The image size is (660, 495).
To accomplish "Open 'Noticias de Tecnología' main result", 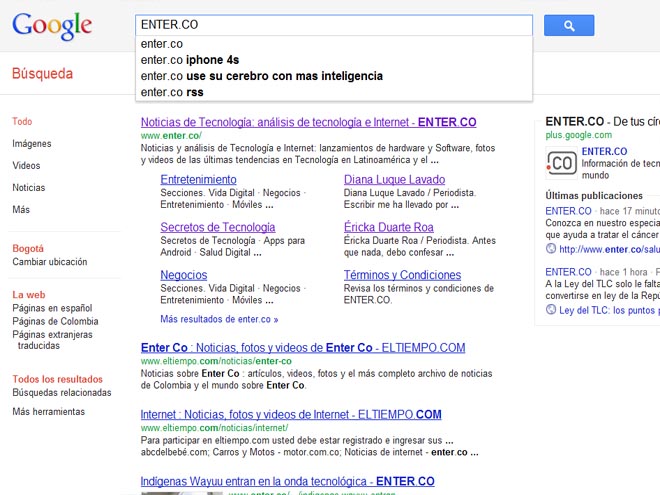I will click(308, 122).
